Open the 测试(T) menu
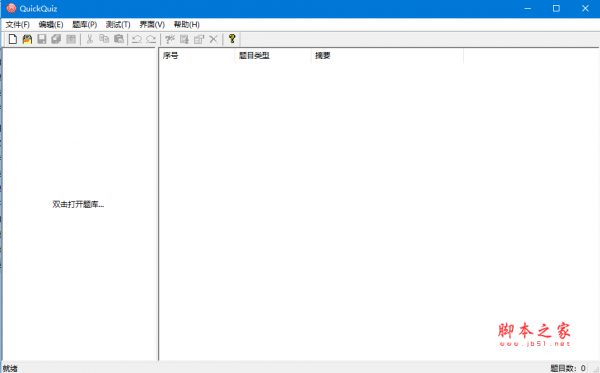Screen dimensions: 600x373 118,24
